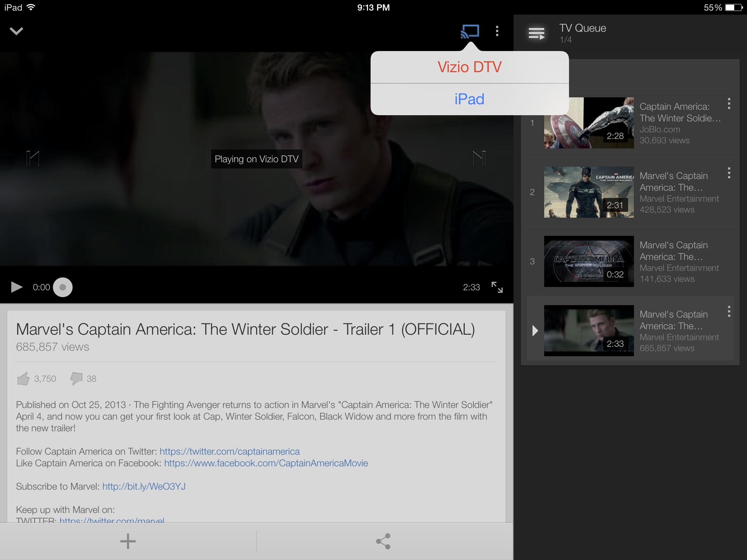Select the 0:32 Captain America queue thumbnail
747x560 pixels.
tap(589, 261)
